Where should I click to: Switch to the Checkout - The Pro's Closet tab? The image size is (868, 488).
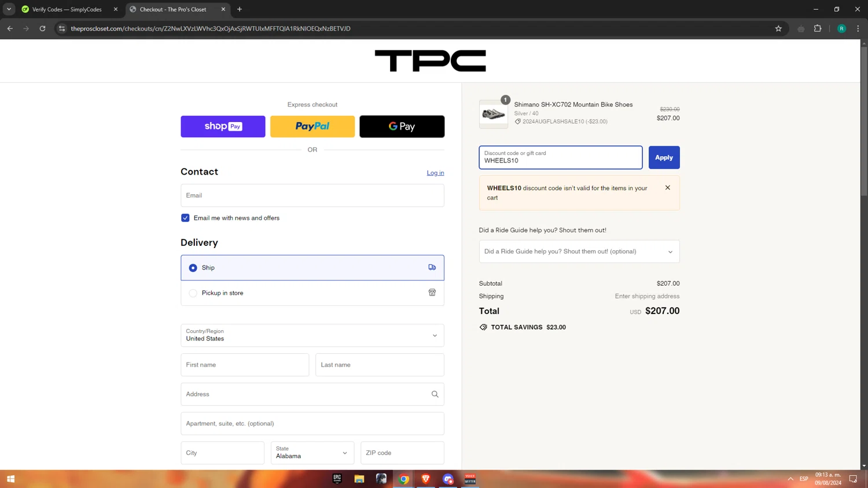173,9
